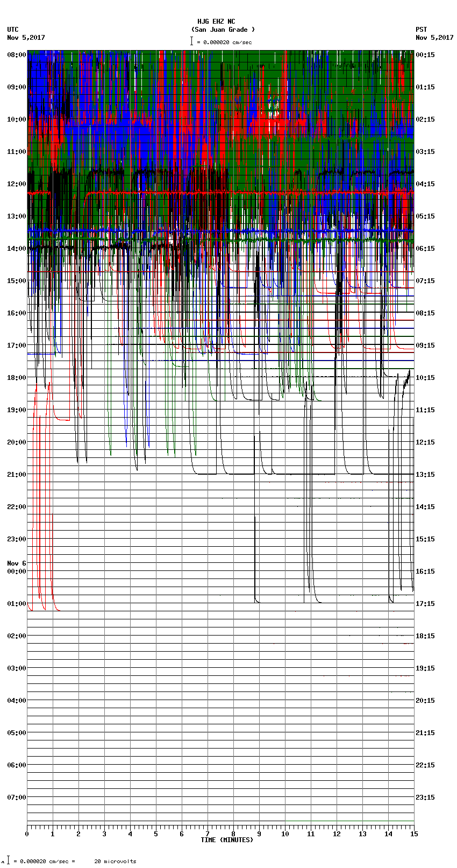Click the 09:00 UTC row label
Screen dimensions: 457x868
coord(17,87)
